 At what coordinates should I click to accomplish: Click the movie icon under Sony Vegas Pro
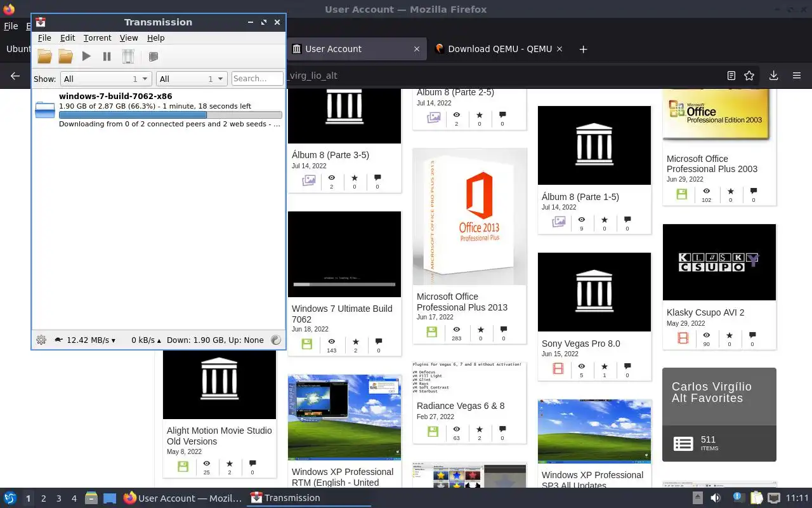pos(558,368)
